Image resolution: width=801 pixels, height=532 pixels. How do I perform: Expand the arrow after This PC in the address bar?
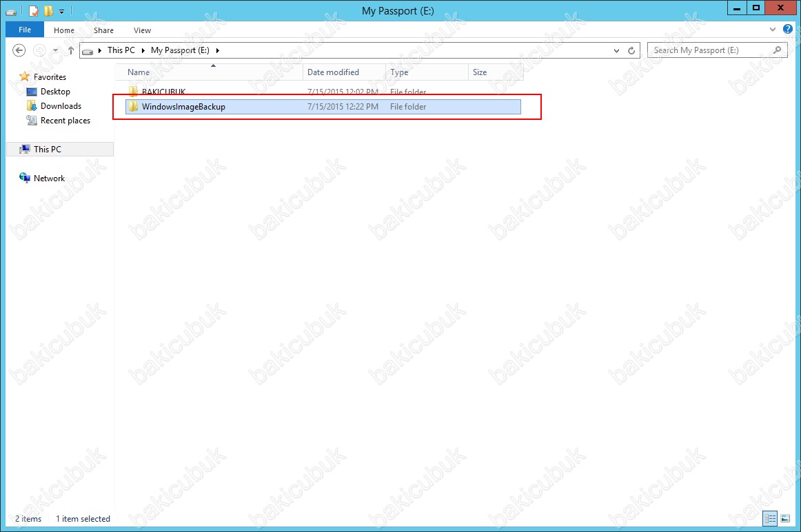click(143, 50)
